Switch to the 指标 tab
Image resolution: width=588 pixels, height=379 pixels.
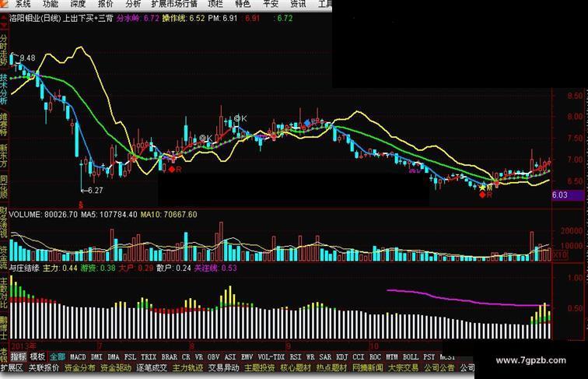(19, 356)
